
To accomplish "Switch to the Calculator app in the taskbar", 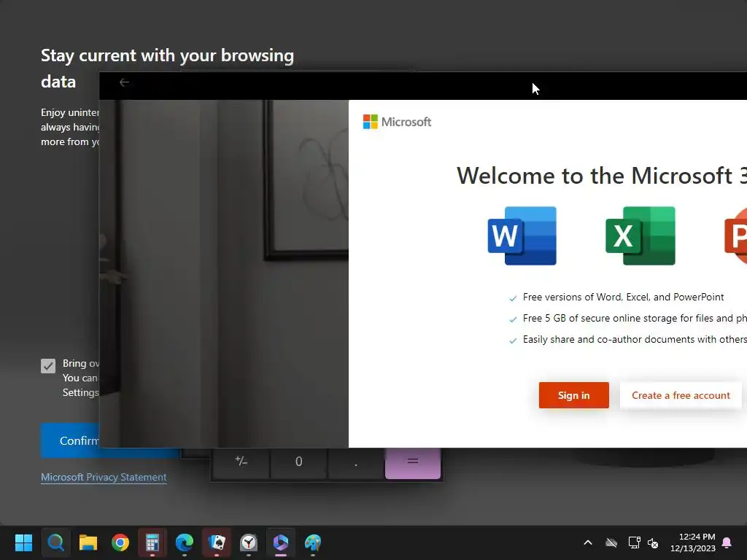I will coord(152,542).
